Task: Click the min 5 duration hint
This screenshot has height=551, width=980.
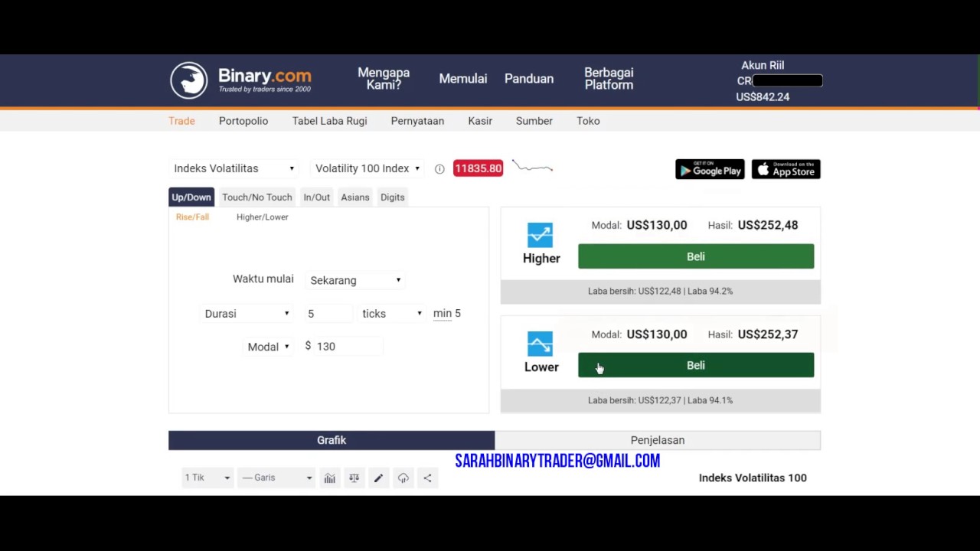Action: 447,314
